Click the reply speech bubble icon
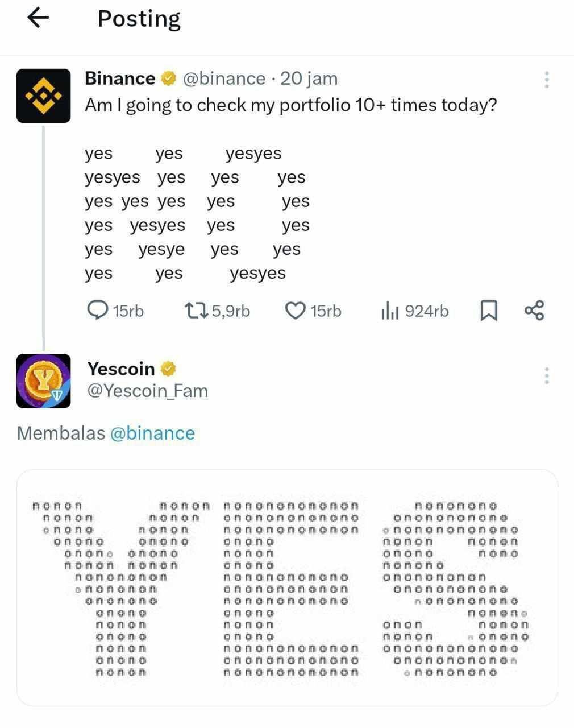The image size is (574, 728). [x=97, y=311]
